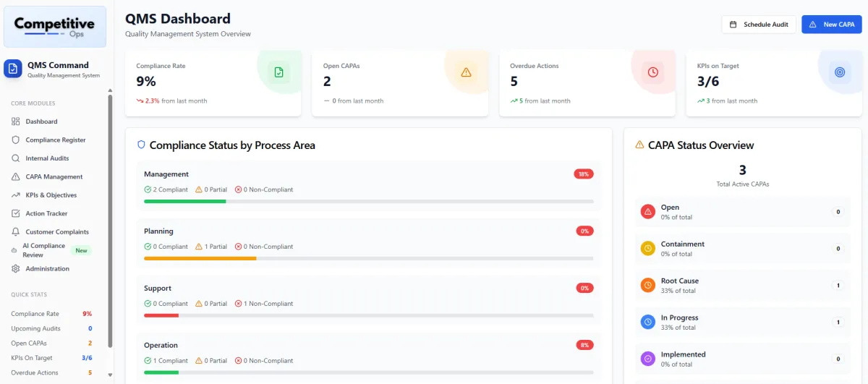Click warning icon beside CAPA Status Overview
868x384 pixels.
tap(639, 145)
